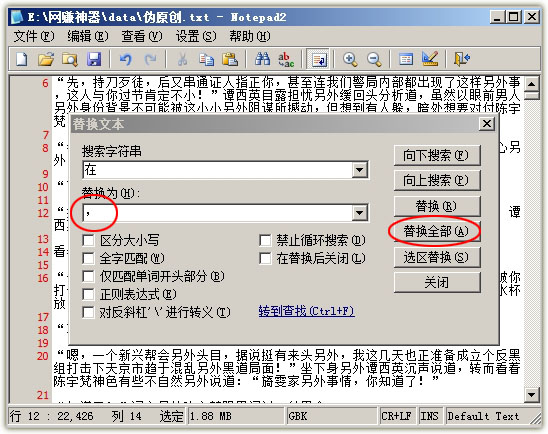Click the 关闭 button in dialog
The width and height of the screenshot is (548, 434).
point(437,282)
